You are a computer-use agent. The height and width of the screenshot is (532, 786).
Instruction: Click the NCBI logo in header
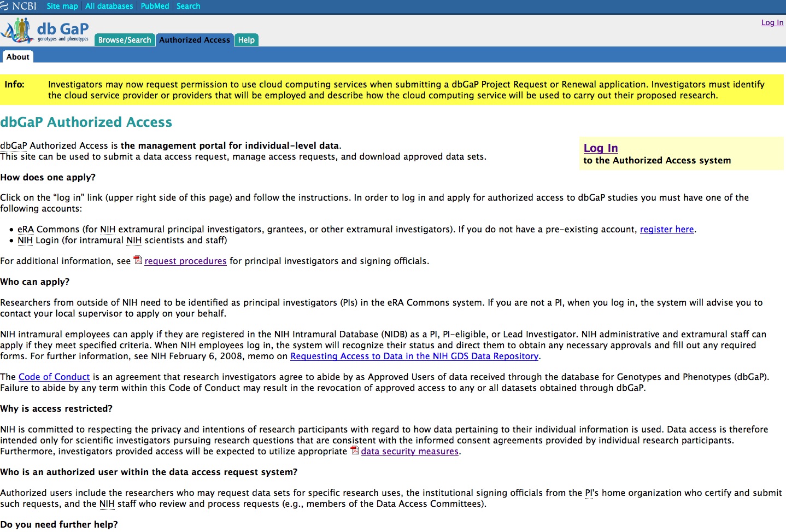pos(19,6)
